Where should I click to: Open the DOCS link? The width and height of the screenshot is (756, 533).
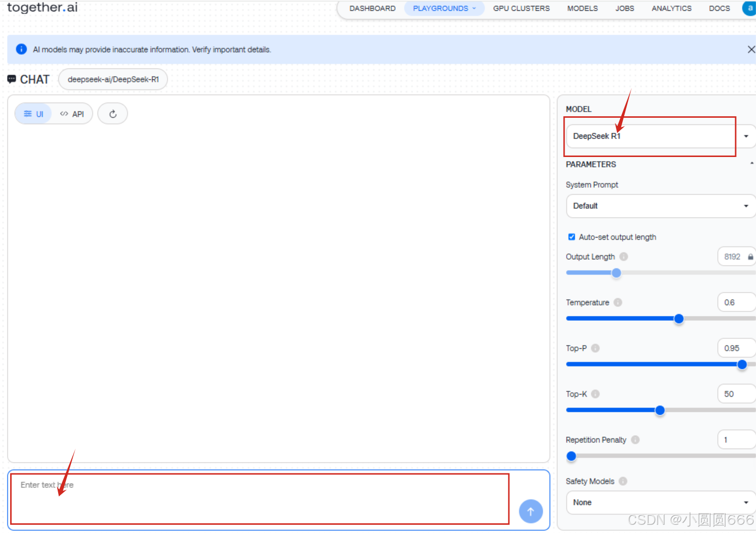point(719,8)
